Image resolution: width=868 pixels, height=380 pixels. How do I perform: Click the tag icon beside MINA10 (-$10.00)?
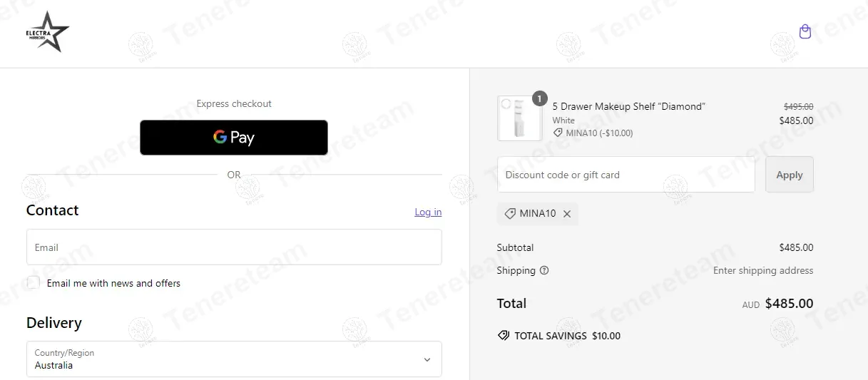558,133
